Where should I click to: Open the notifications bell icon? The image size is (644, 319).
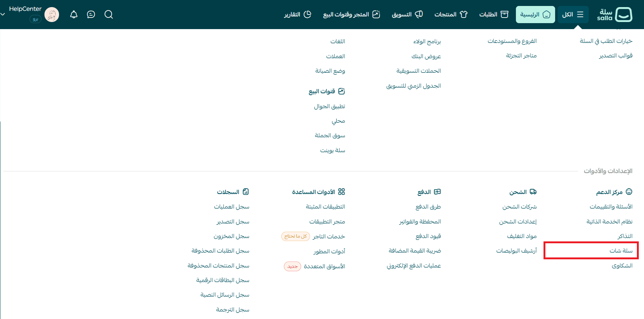[x=74, y=15]
